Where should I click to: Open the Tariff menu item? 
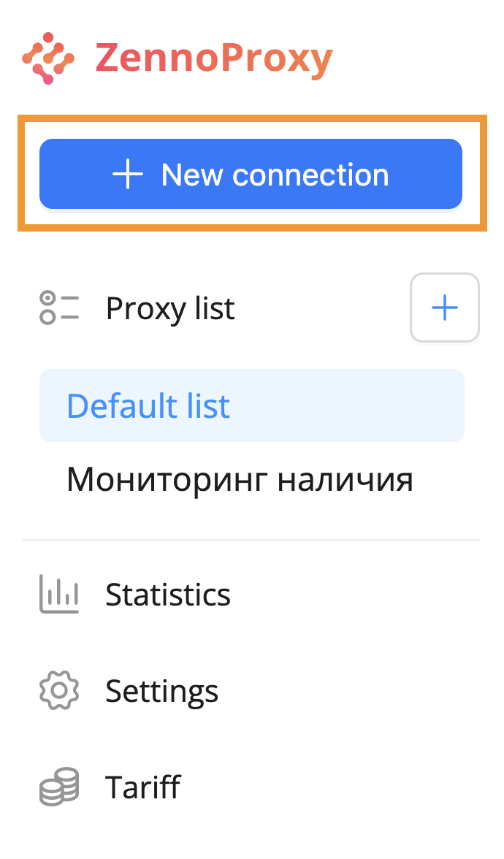click(142, 787)
